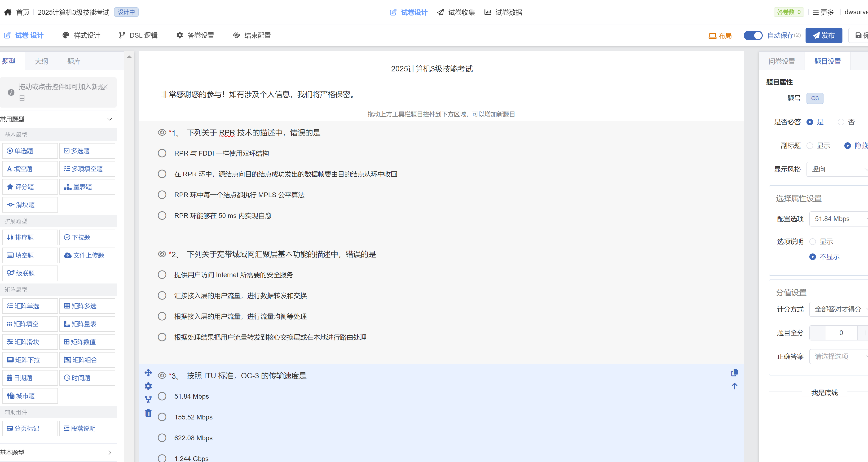
Task: Add a 日期题 question type
Action: click(x=30, y=378)
